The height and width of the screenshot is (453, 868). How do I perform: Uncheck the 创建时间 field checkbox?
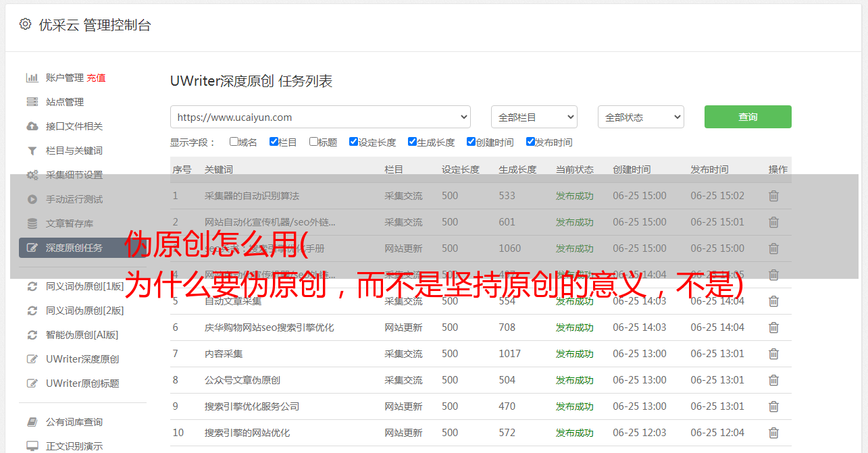click(471, 142)
